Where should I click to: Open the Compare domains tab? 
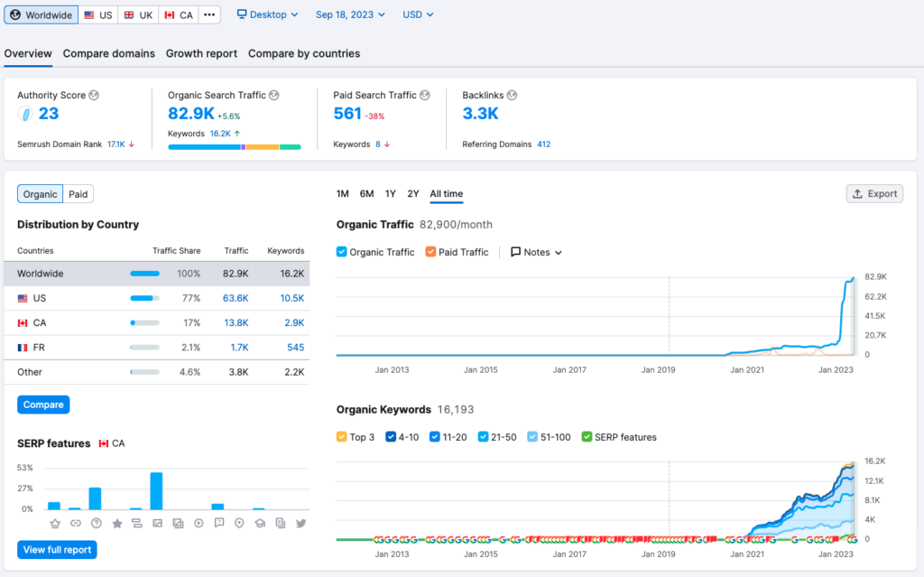109,53
